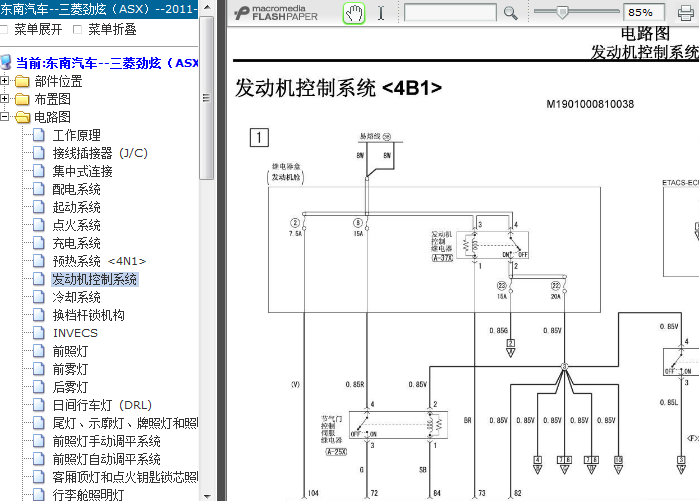This screenshot has width=699, height=501.
Task: Click the document icon beside INVECS
Action: pos(39,333)
